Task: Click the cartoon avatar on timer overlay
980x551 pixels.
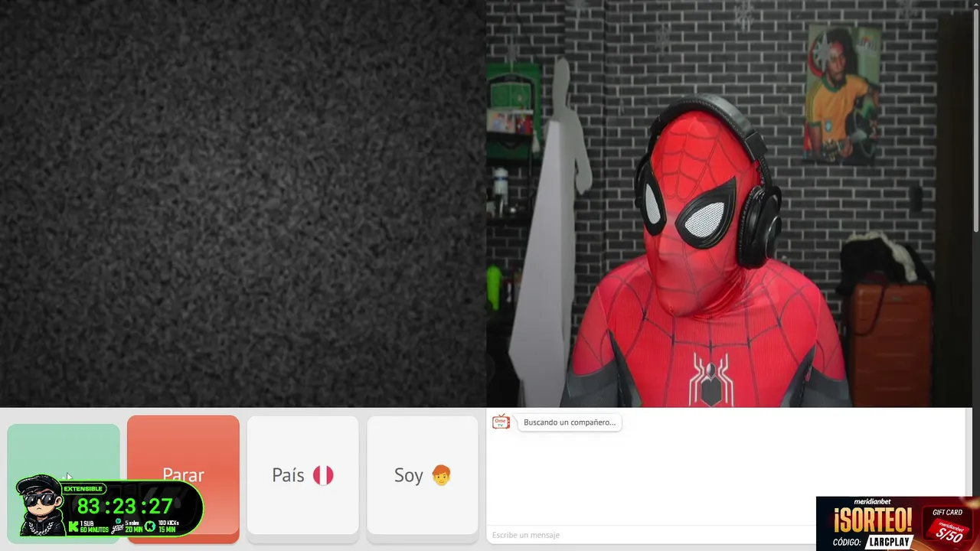Action: [41, 505]
